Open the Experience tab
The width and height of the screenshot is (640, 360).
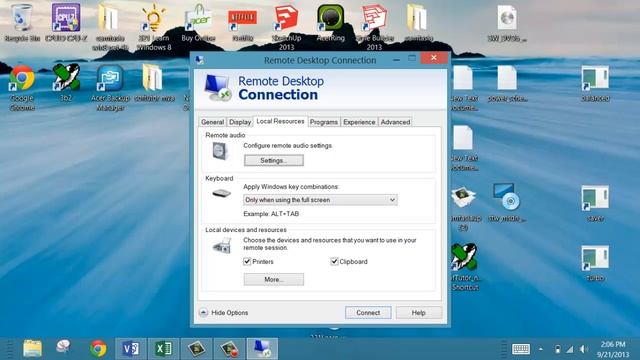tap(359, 122)
